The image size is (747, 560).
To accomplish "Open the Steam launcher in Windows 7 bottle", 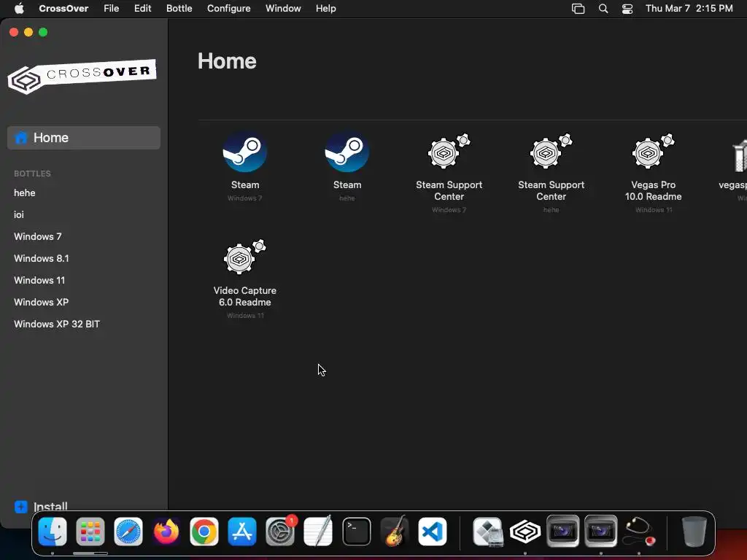I will [245, 152].
